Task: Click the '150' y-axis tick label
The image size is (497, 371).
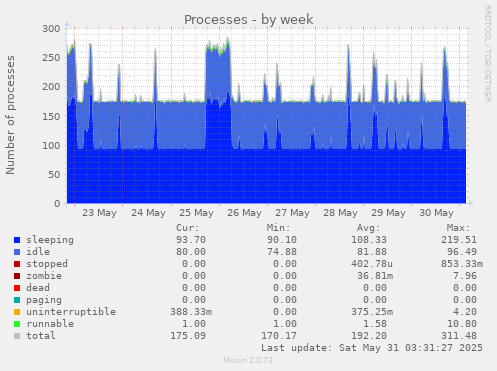Action: pos(51,116)
